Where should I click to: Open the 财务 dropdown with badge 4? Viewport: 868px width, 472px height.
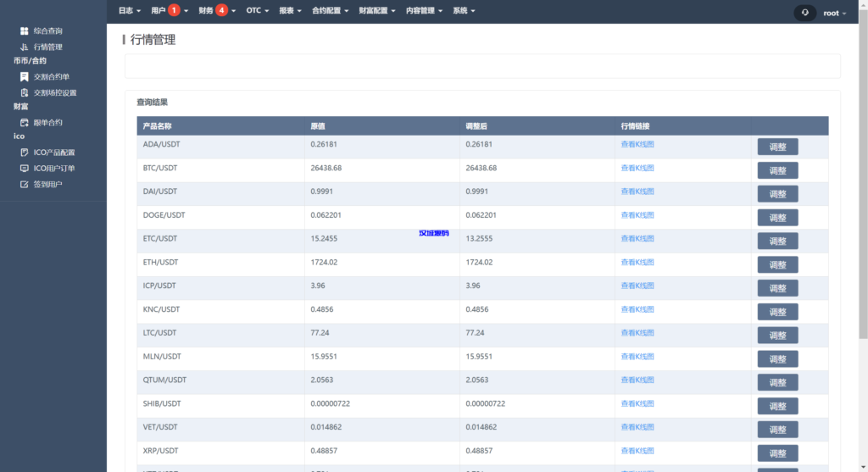coord(214,11)
